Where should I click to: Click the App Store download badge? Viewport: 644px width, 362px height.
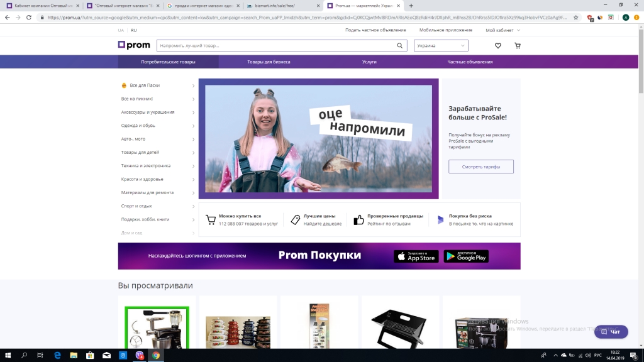416,256
